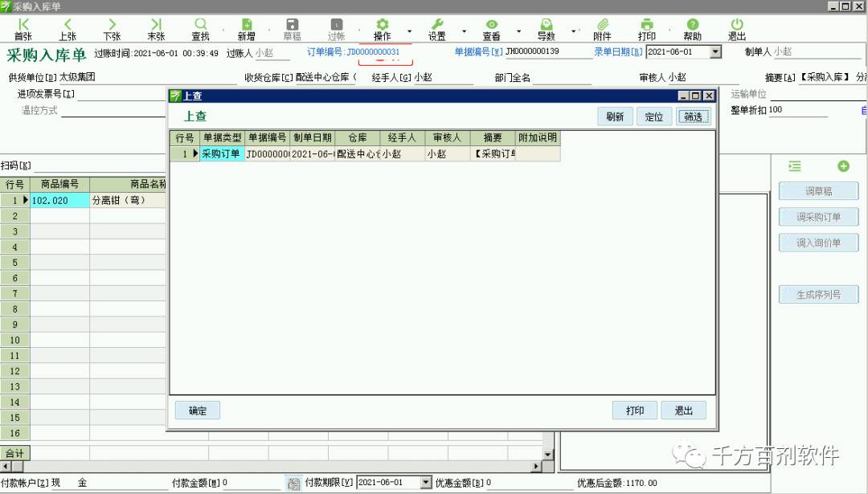Open the attachment tool (附件)
Screen dimensions: 868x494
pyautogui.click(x=602, y=30)
